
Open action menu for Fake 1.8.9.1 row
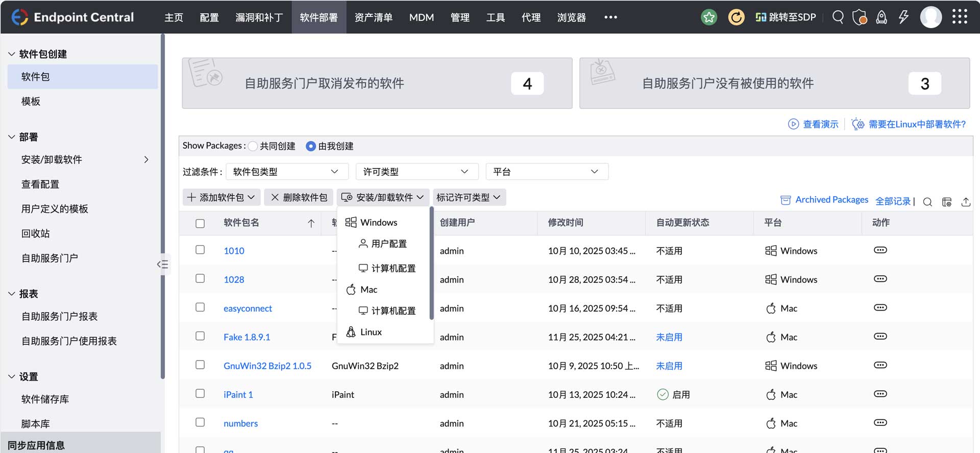click(880, 337)
